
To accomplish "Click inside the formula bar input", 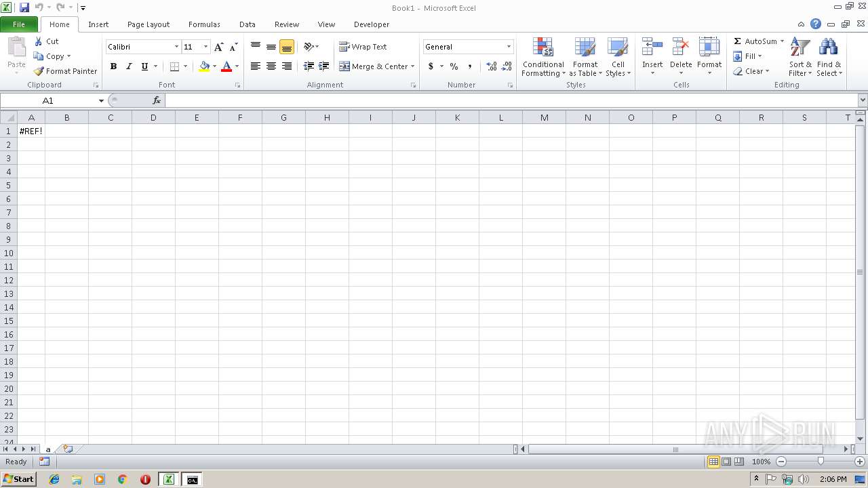I will click(x=511, y=100).
